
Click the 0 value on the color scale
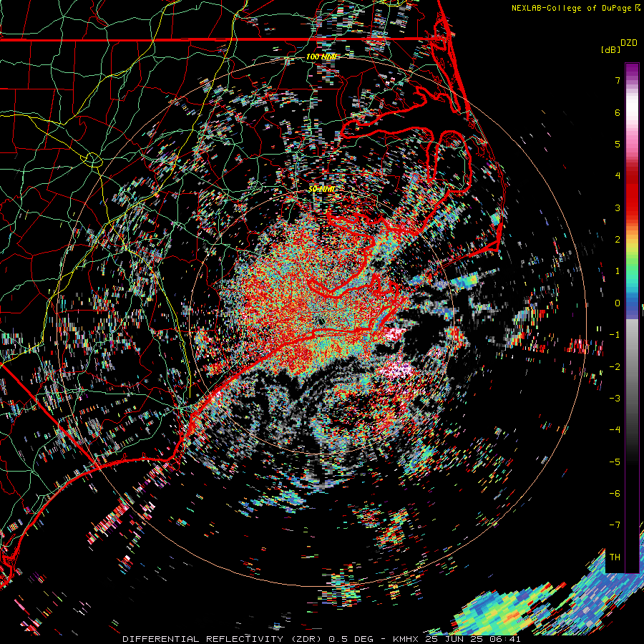click(618, 303)
